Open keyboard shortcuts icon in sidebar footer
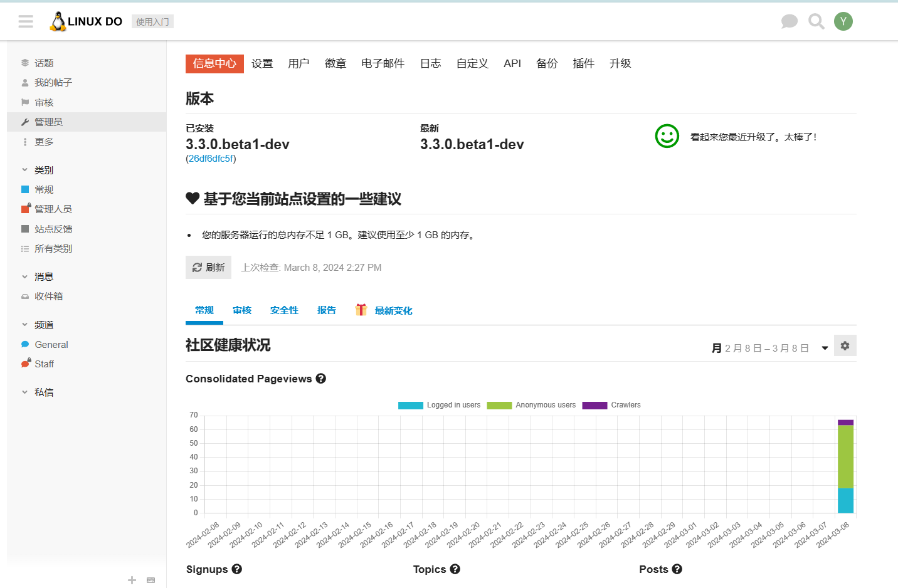 [151, 580]
